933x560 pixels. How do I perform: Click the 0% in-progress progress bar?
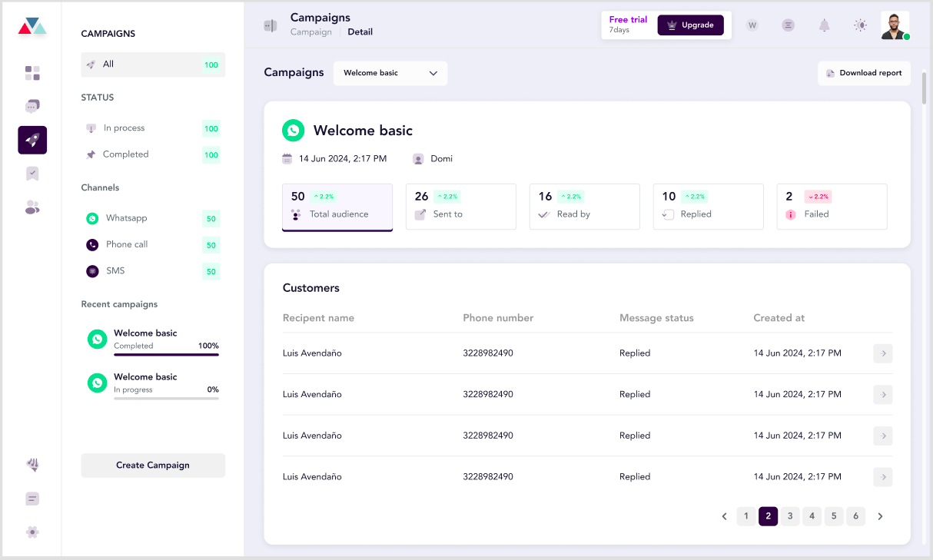point(166,399)
